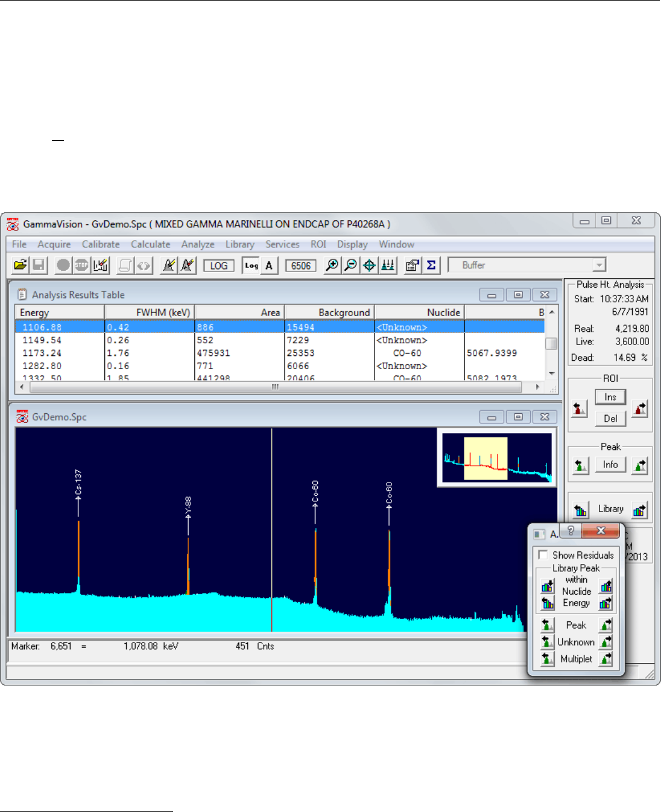This screenshot has height=812, width=661.
Task: Click the previous Energy library peak icon
Action: (548, 603)
